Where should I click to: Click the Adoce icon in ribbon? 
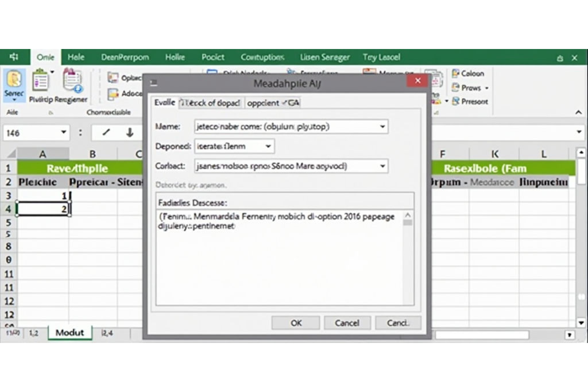(113, 94)
